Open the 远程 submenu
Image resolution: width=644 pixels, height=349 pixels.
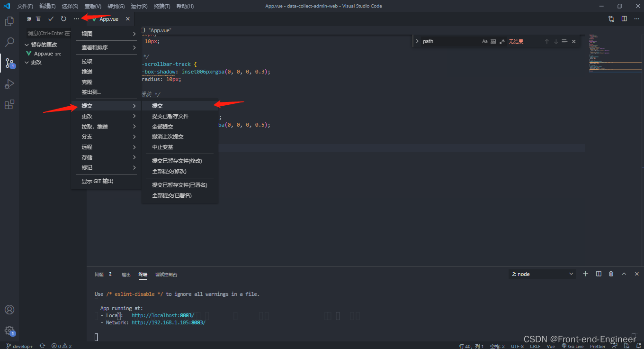[106, 147]
